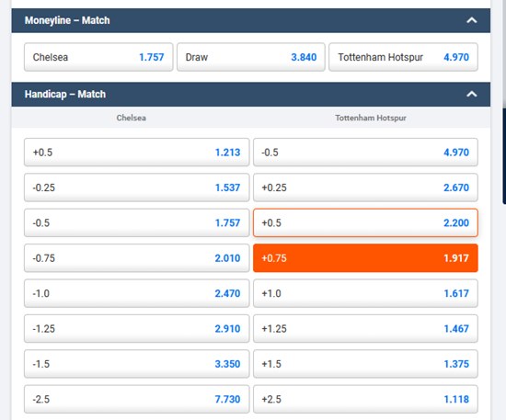Pick Chelsea -1.0 handicap at 2.470
Screen dimensions: 506x420
[136, 293]
